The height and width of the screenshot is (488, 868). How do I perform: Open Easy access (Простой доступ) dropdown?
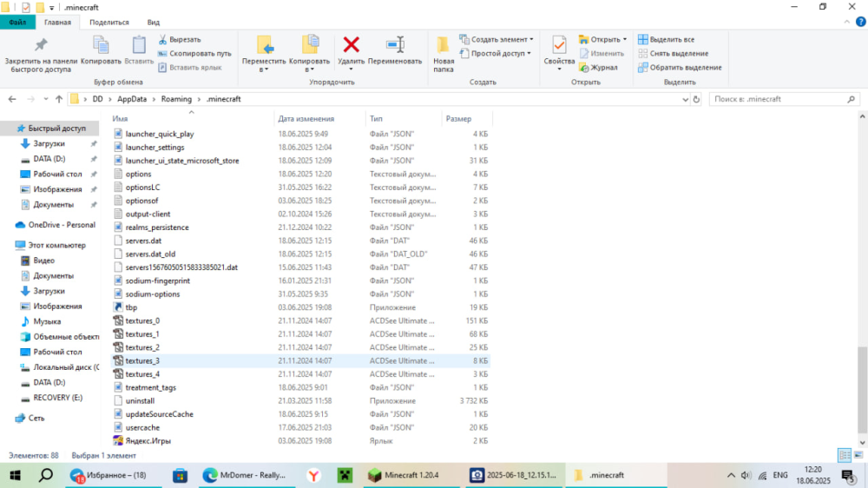click(x=496, y=54)
